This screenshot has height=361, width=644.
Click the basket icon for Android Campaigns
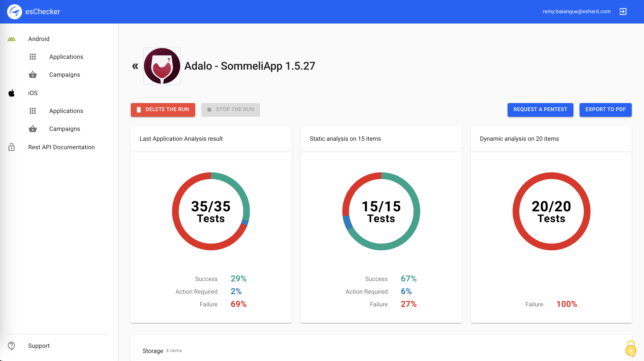pos(33,75)
